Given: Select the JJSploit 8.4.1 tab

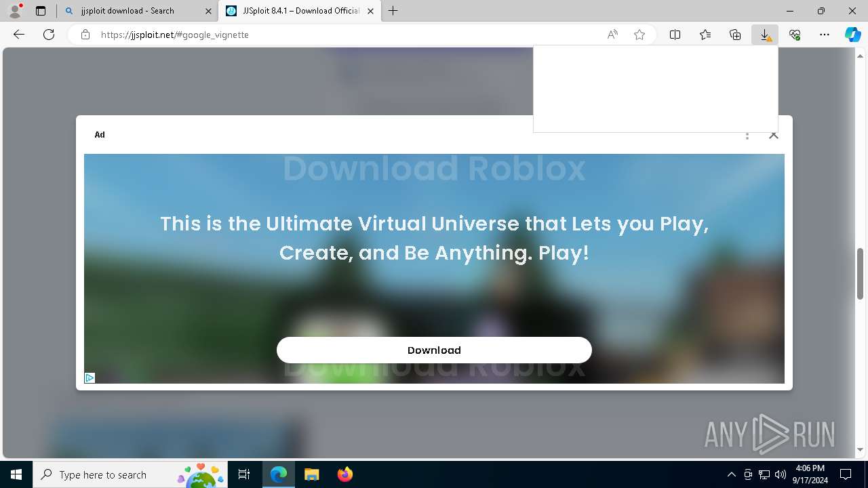Looking at the screenshot, I should (x=301, y=11).
